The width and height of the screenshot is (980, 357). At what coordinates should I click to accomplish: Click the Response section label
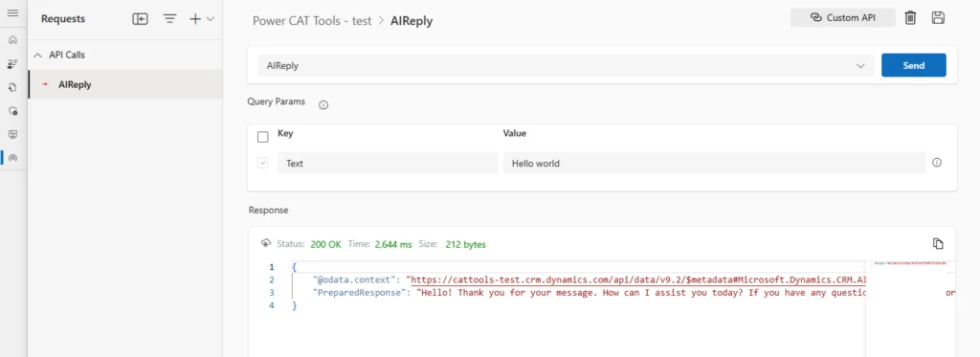tap(268, 210)
